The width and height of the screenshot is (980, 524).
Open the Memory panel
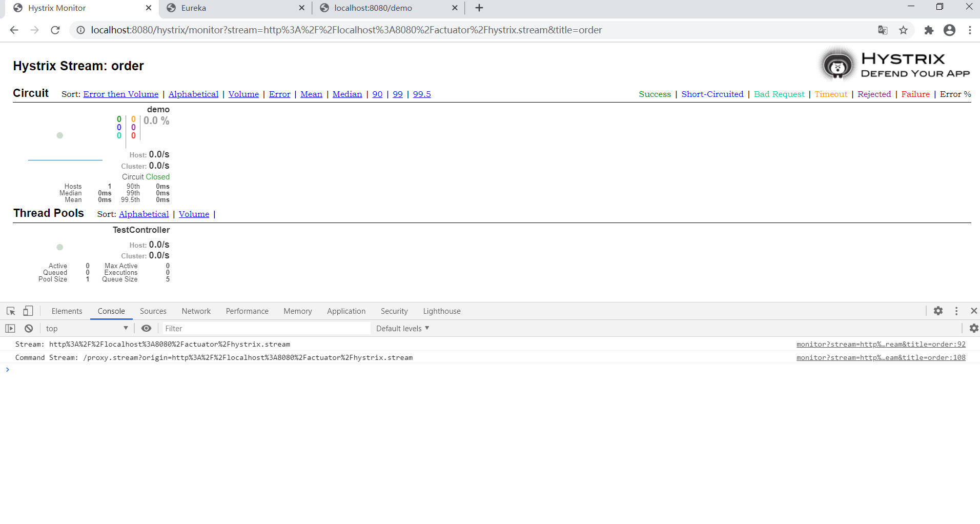298,311
